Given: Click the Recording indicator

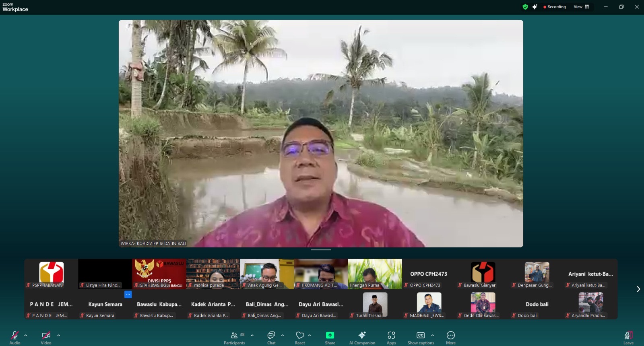Looking at the screenshot, I should [555, 7].
